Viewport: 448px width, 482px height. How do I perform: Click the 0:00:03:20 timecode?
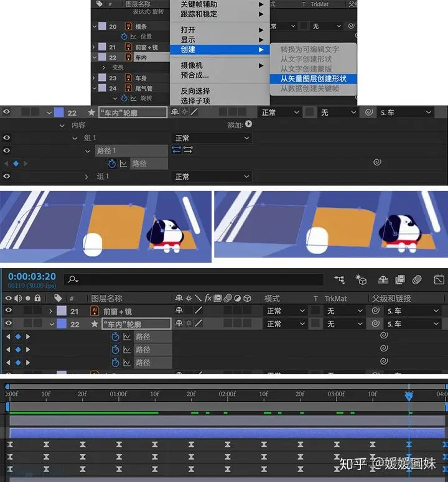tap(32, 276)
